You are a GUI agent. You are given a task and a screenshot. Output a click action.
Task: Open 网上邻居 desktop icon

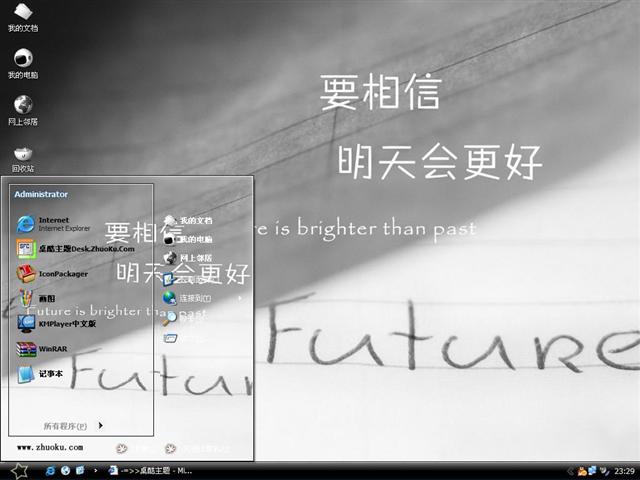click(23, 110)
